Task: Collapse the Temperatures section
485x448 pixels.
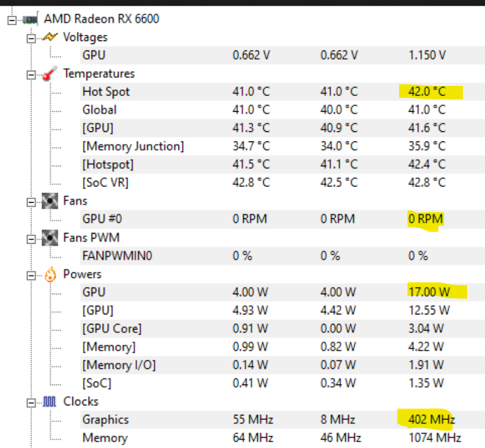Action: pos(31,75)
